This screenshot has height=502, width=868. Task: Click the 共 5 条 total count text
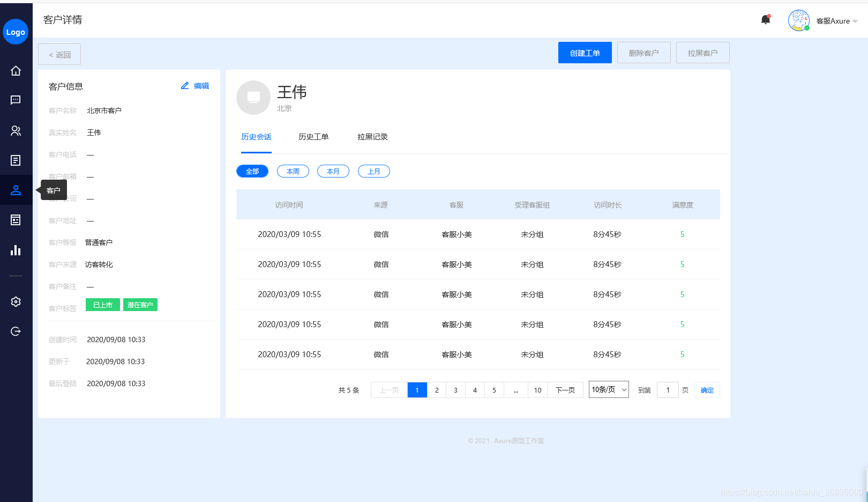click(x=349, y=390)
